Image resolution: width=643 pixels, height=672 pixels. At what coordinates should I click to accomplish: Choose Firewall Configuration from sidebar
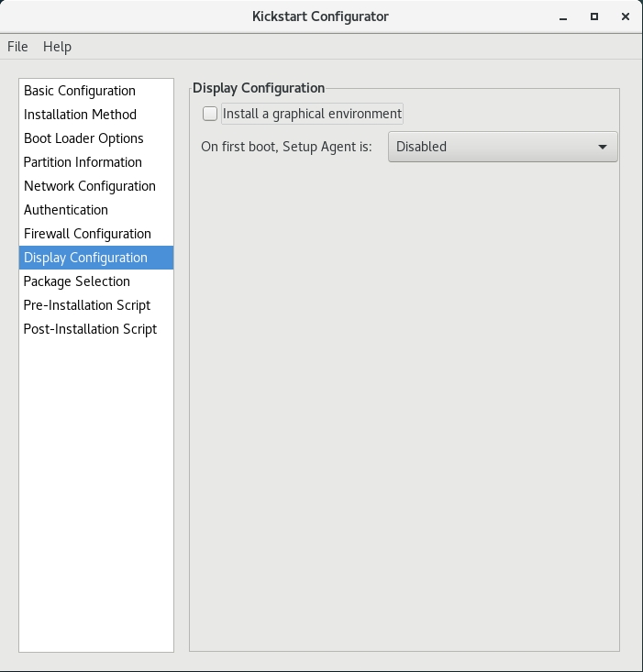[87, 234]
